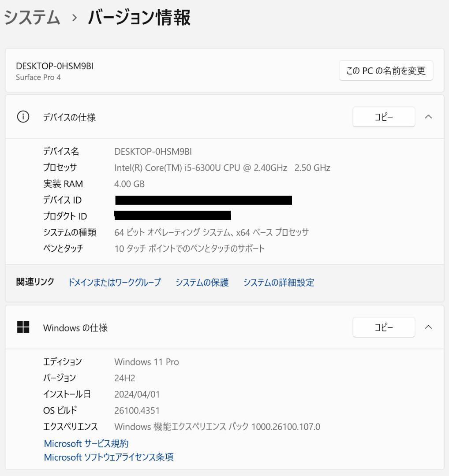Click the info icon next to デバイスの仕様

pos(23,117)
